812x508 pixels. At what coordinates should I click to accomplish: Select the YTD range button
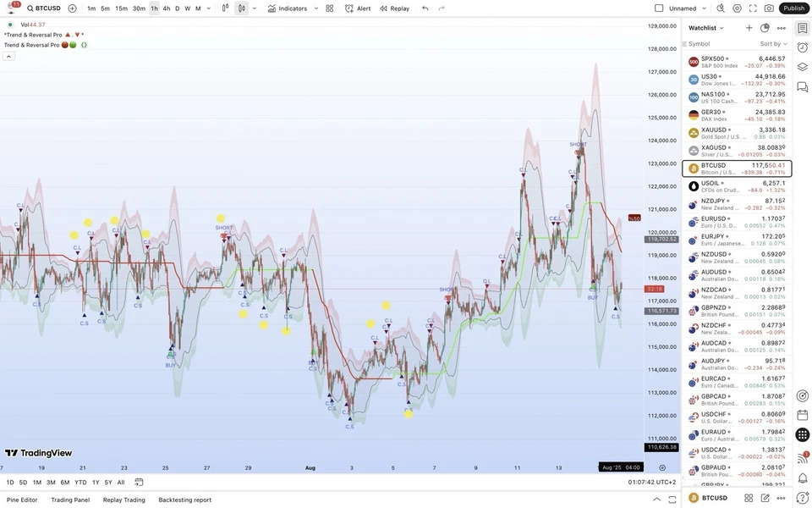tap(80, 482)
